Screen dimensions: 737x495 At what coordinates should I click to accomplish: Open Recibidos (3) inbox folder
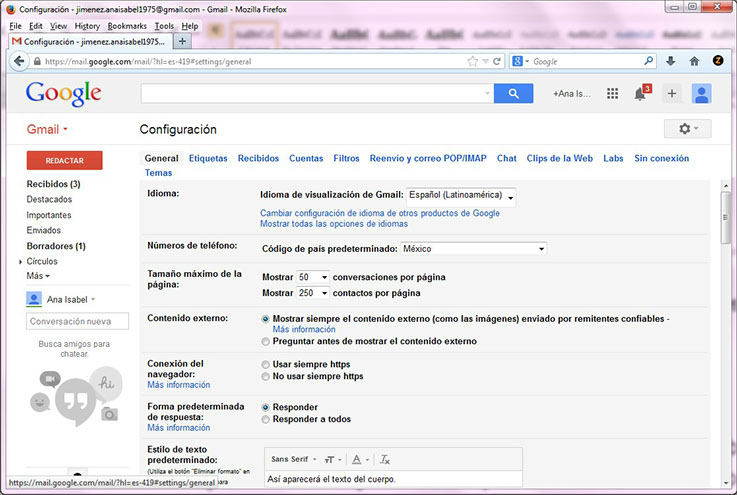53,184
